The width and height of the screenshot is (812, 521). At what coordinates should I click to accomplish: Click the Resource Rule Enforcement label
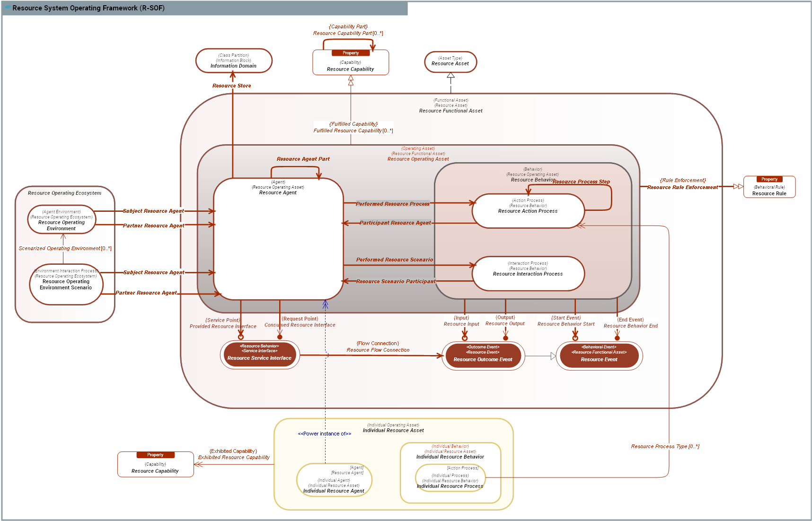[683, 187]
